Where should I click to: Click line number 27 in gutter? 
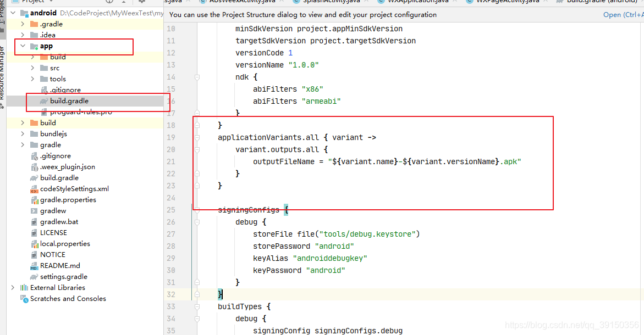[x=171, y=234]
